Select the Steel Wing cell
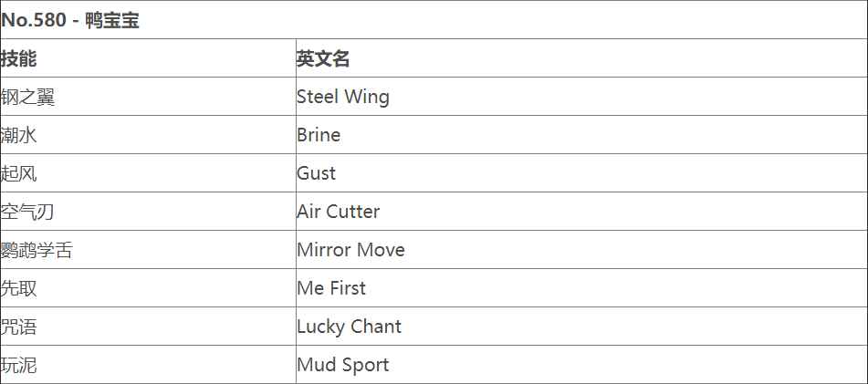The width and height of the screenshot is (868, 384). 343,97
